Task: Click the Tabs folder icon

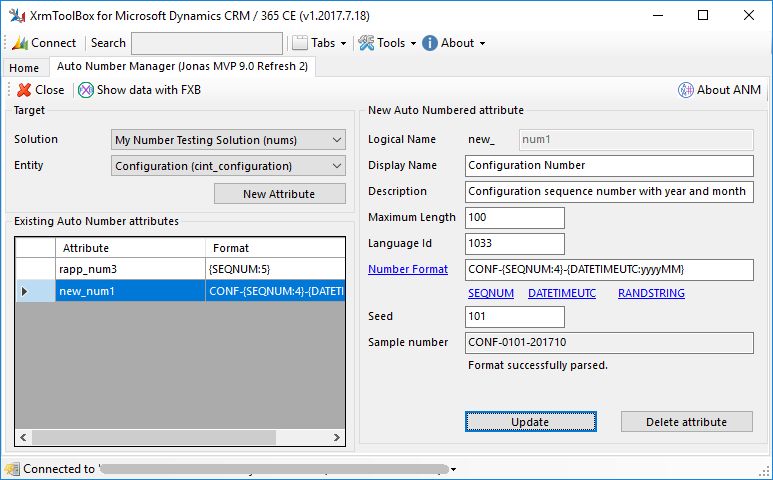Action: click(300, 43)
